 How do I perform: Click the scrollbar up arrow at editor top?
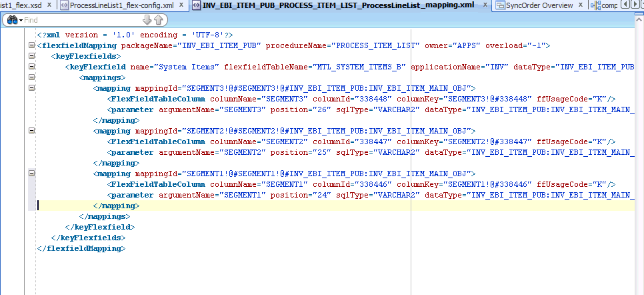[x=639, y=19]
